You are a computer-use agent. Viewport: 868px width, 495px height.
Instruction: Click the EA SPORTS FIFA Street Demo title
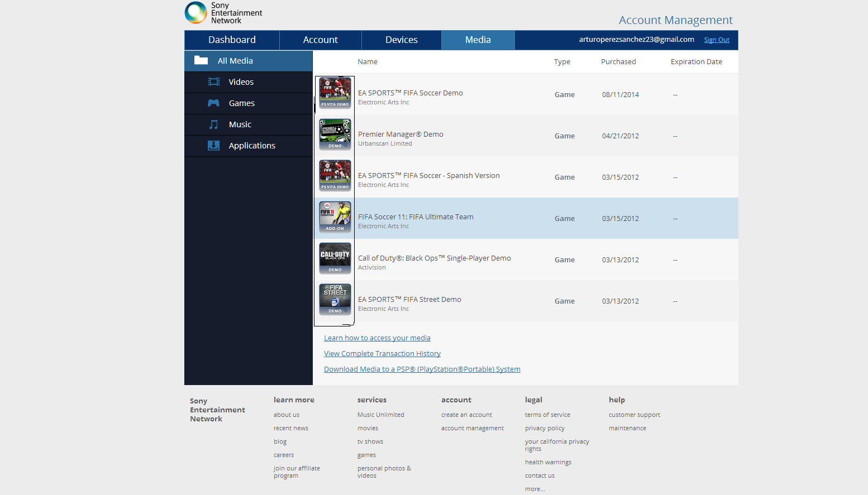[409, 299]
